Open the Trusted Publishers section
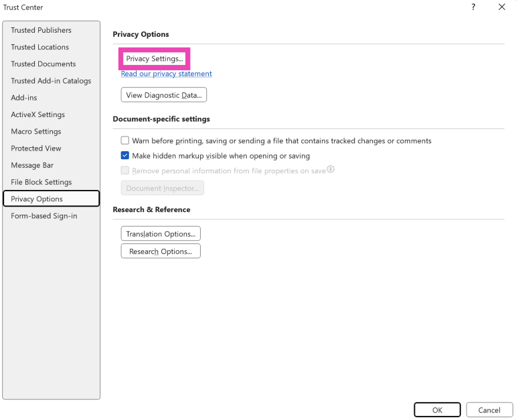Viewport: 516px width, 420px height. click(x=41, y=30)
